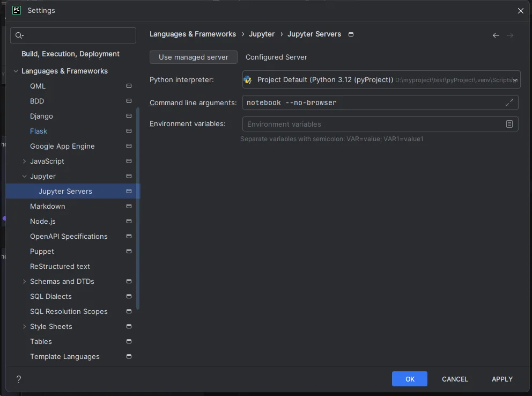Collapse the Languages & Frameworks section
This screenshot has height=396, width=532.
16,71
